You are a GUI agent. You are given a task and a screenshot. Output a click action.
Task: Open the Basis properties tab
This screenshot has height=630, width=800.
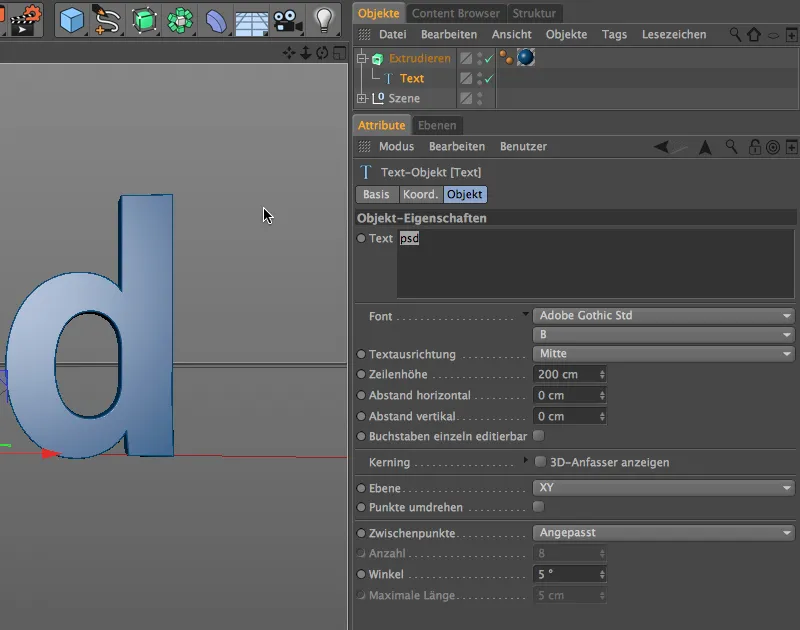coord(376,194)
